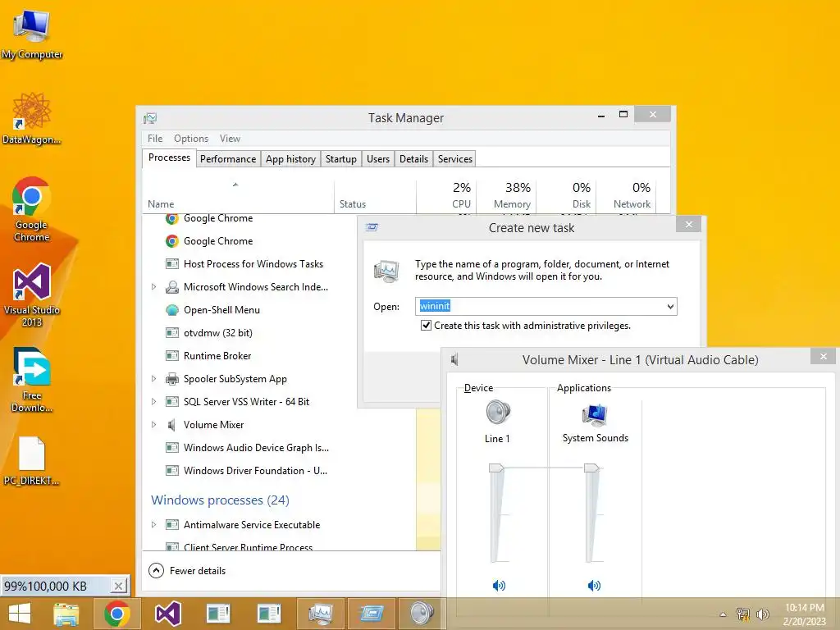This screenshot has width=840, height=630.
Task: Toggle administrative privileges checkbox
Action: 426,325
